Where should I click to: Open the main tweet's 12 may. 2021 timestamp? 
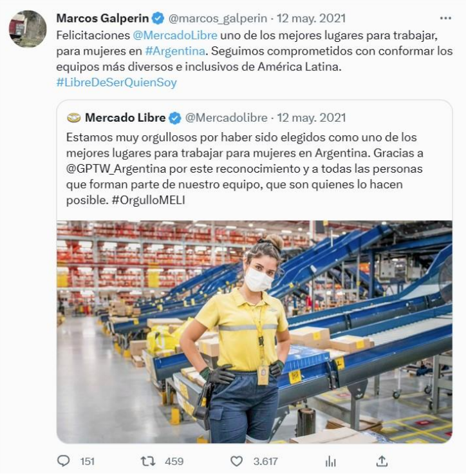(x=312, y=18)
